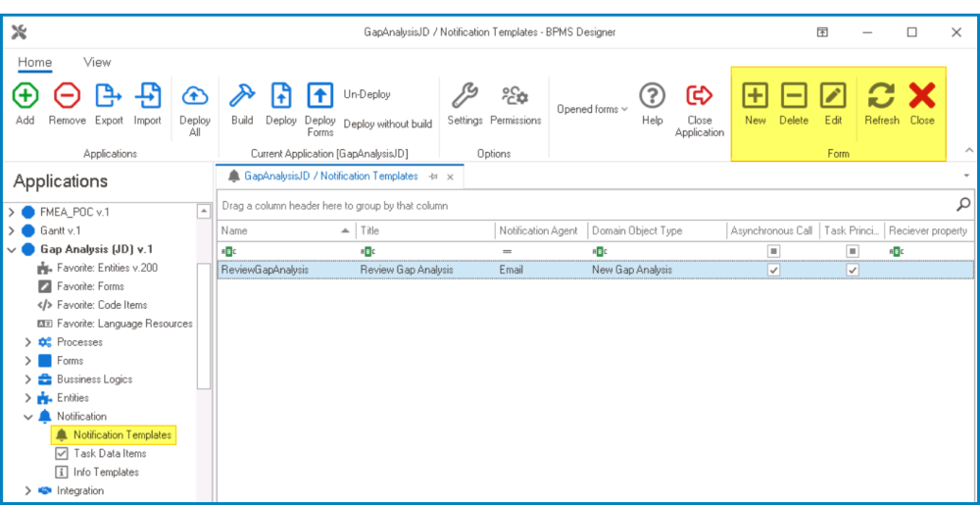This screenshot has width=980, height=505.
Task: Expand the Gantt v.1 application node
Action: (11, 230)
